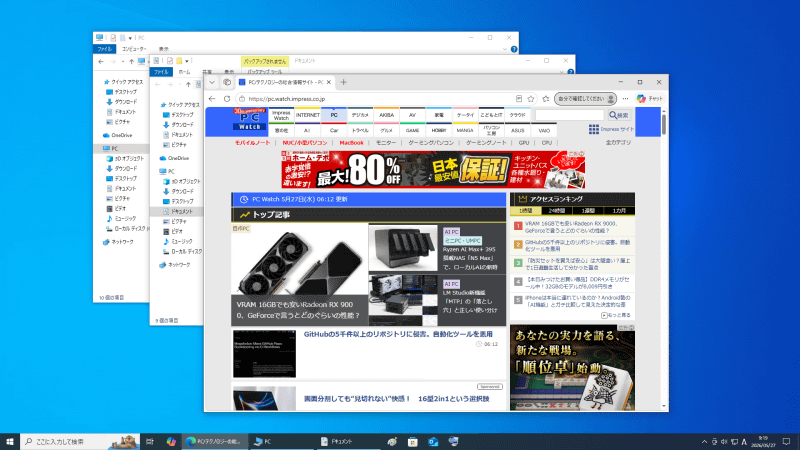Open Outlook from the taskbar
This screenshot has width=800, height=450.
tap(433, 441)
